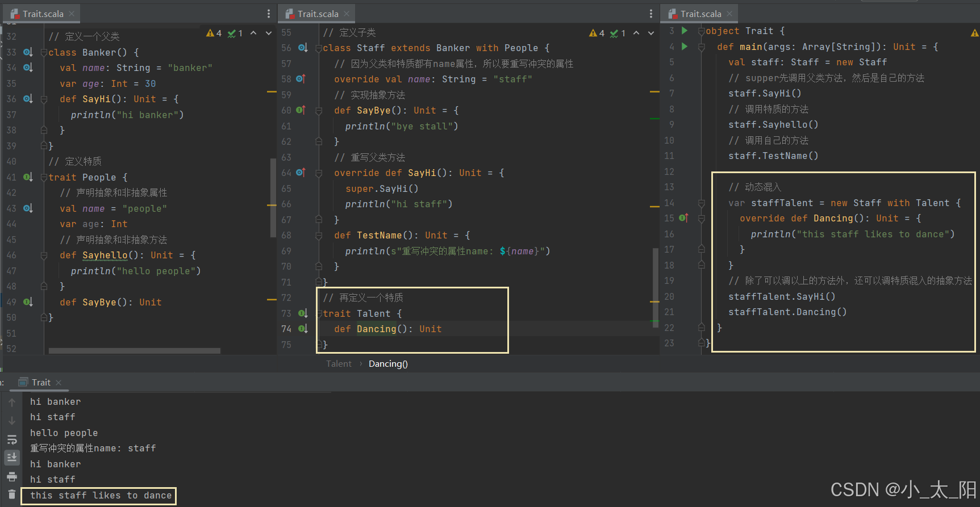Click typo check indicator in left editor
Image resolution: width=980 pixels, height=507 pixels.
pos(235,33)
